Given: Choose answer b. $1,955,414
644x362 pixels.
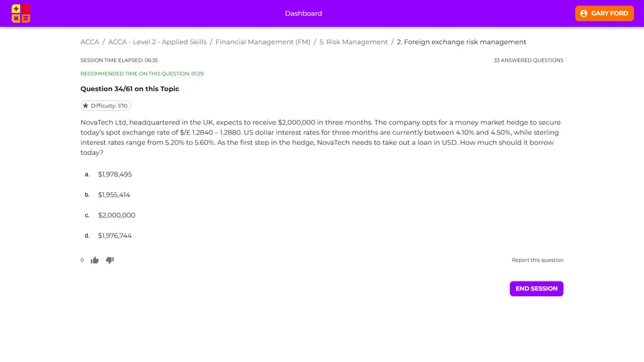Looking at the screenshot, I should pyautogui.click(x=114, y=195).
